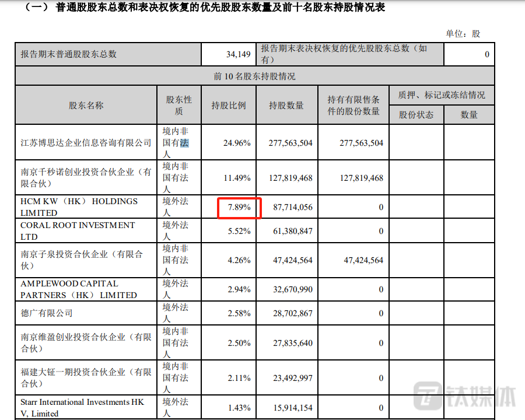The image size is (525, 420).
Task: Click the red-highlighted 7.89% cell
Action: [239, 208]
